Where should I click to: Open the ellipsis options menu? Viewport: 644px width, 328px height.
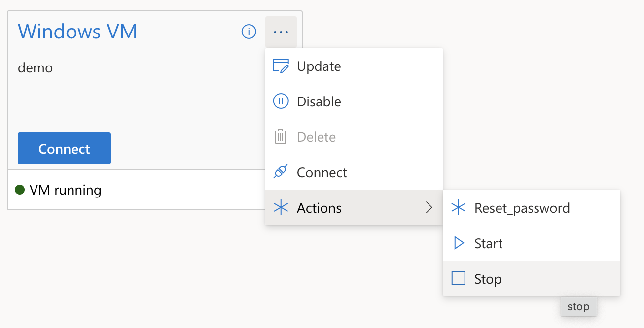tap(281, 32)
